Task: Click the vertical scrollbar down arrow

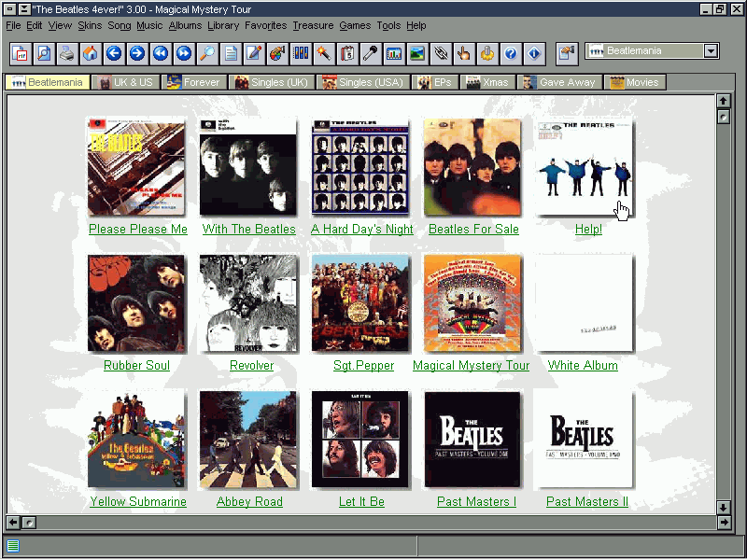Action: click(723, 507)
